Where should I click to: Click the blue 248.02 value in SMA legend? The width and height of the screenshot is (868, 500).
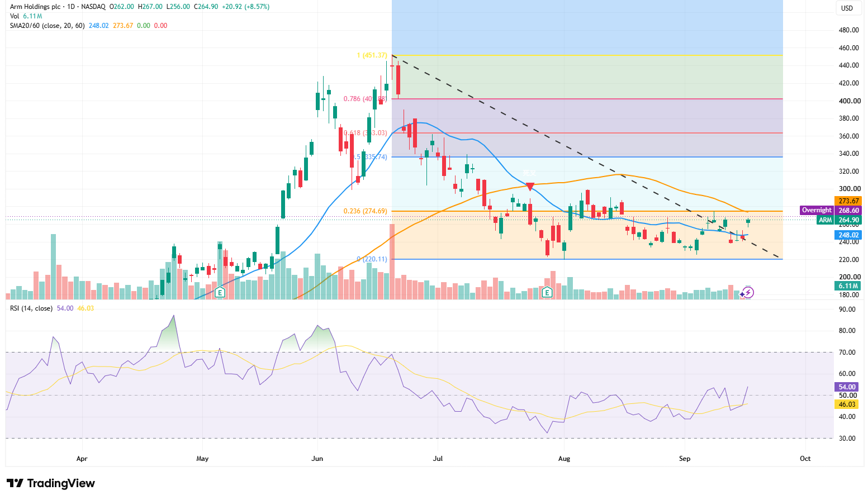(x=98, y=26)
